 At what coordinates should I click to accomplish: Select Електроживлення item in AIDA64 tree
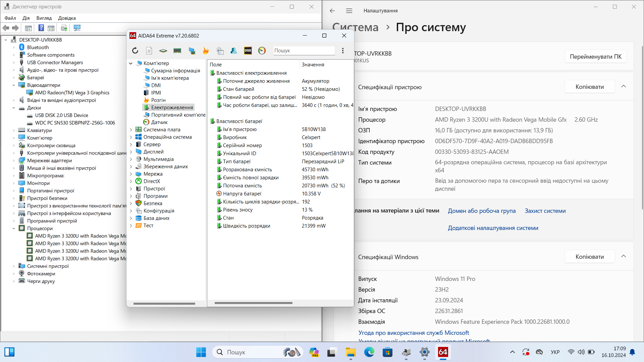click(x=168, y=108)
